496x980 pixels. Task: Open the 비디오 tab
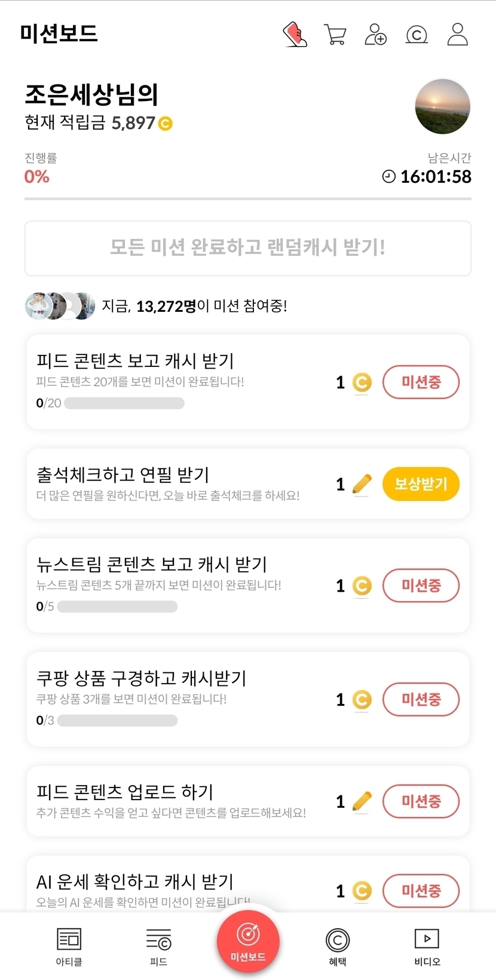427,947
